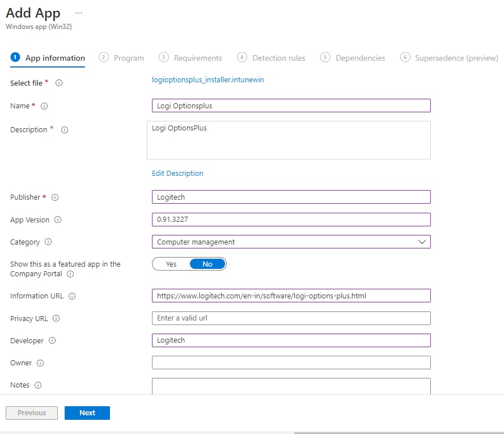The width and height of the screenshot is (504, 434).
Task: Click the Information URL info icon
Action: coord(72,296)
